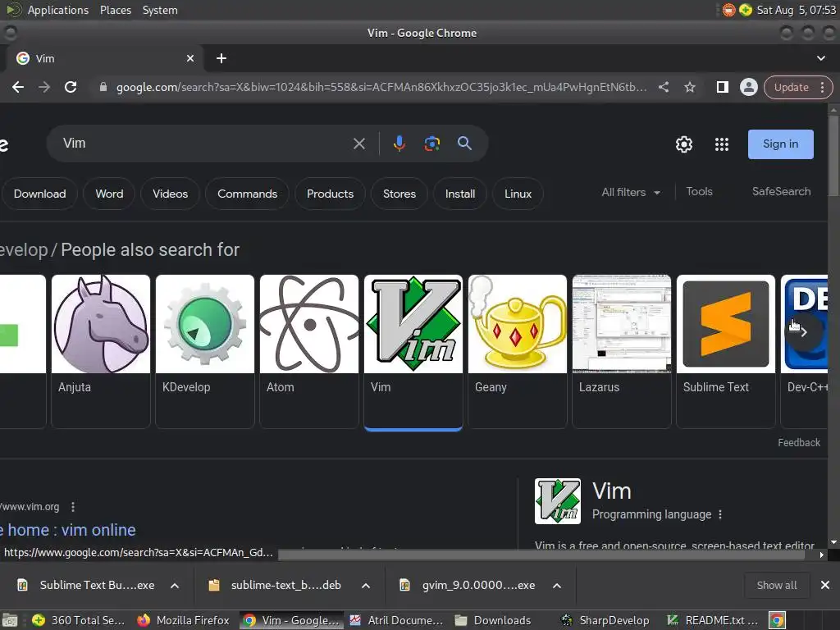Open the Places menu
The width and height of the screenshot is (840, 630).
(x=115, y=10)
